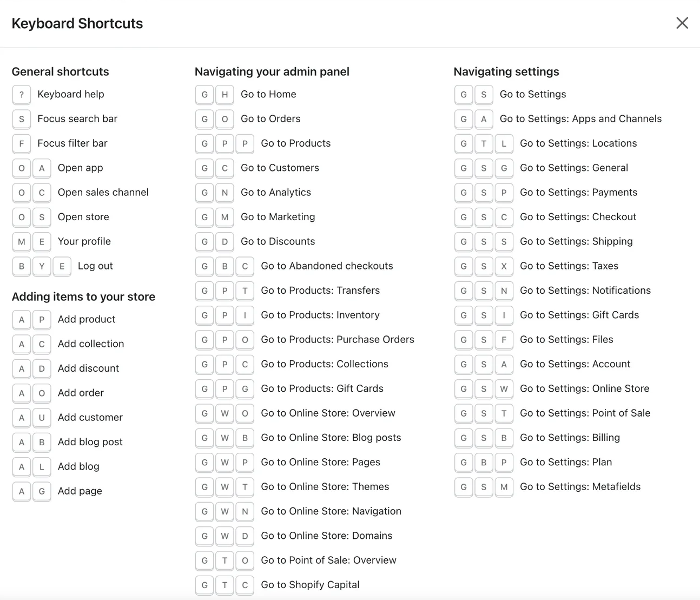Click the F key beside Focus filter bar
700x600 pixels.
coord(22,144)
